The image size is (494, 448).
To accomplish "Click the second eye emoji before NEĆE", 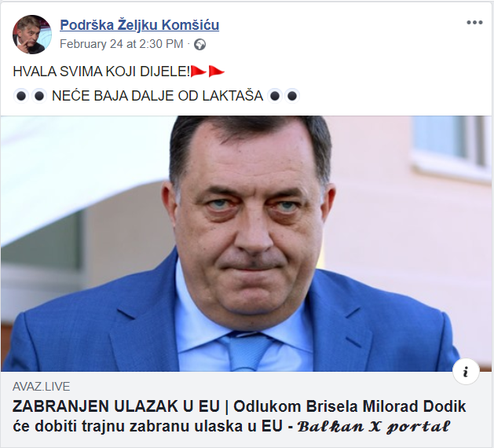I will click(x=39, y=96).
